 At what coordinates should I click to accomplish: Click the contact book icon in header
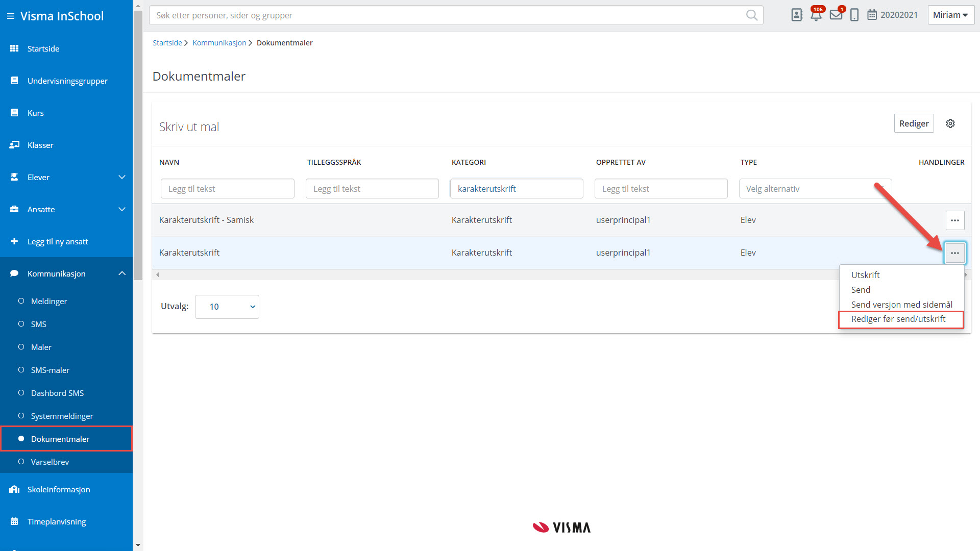coord(796,15)
